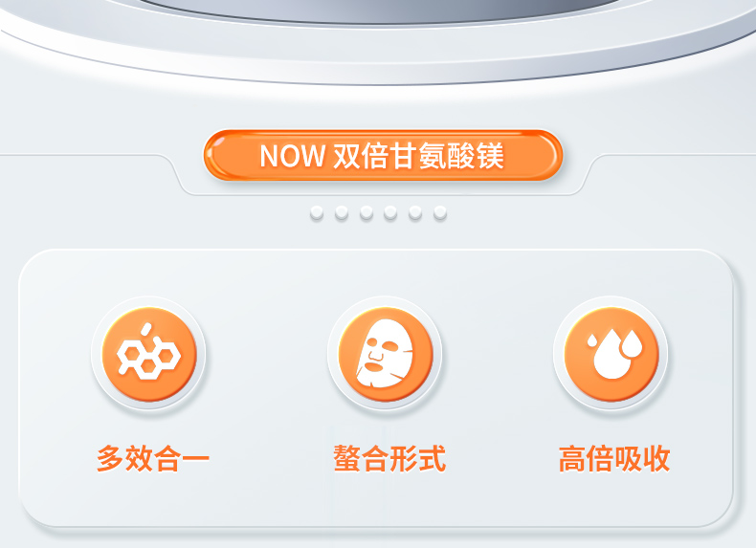Open the 螯合形式 label

tap(389, 458)
